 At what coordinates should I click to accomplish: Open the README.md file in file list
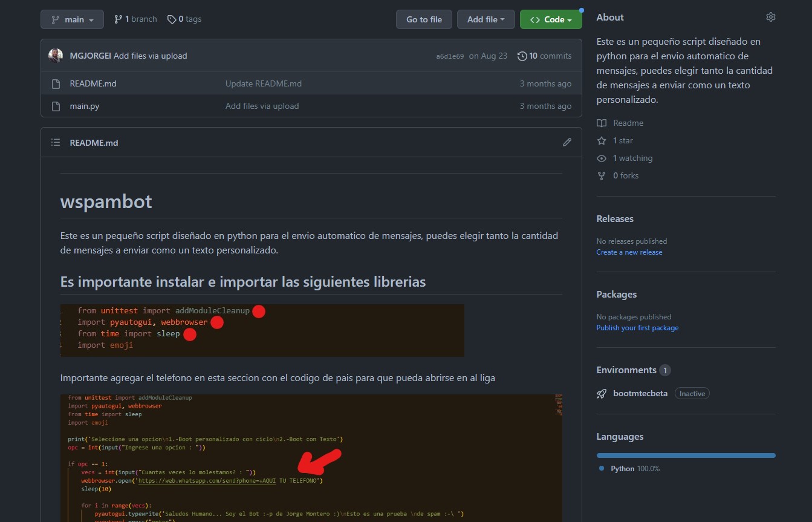click(x=93, y=83)
